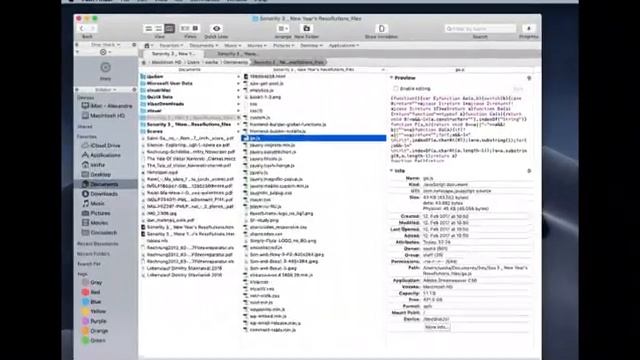Open the Arrange dropdown

click(282, 29)
